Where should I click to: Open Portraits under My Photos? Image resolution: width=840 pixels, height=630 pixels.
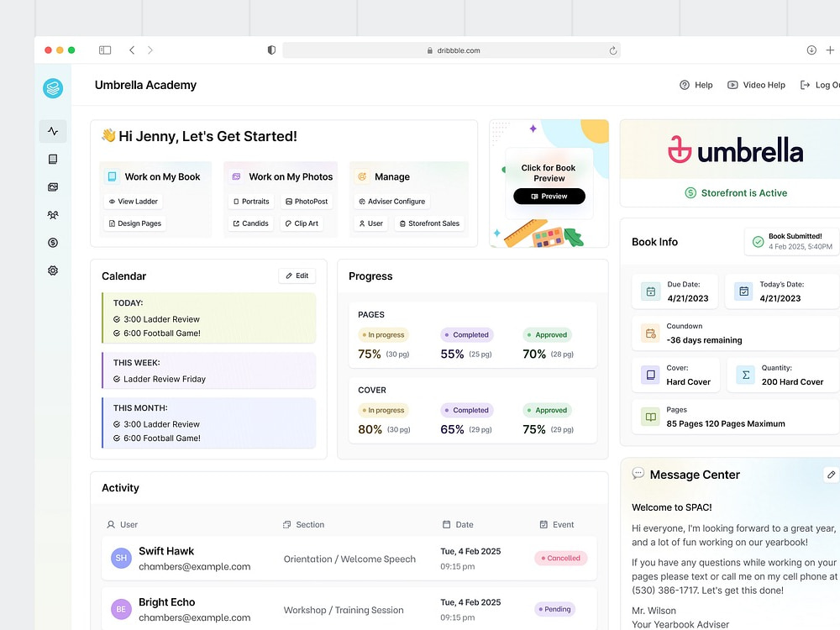251,202
